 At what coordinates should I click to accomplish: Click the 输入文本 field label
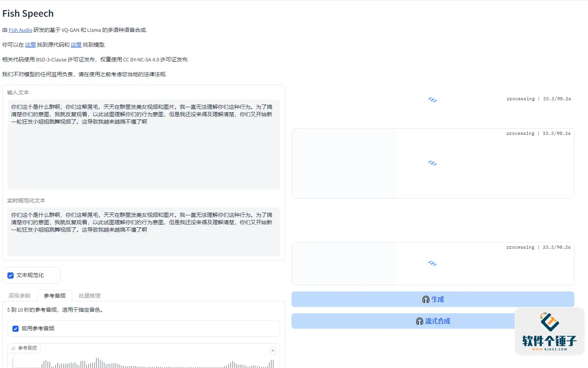pos(18,92)
